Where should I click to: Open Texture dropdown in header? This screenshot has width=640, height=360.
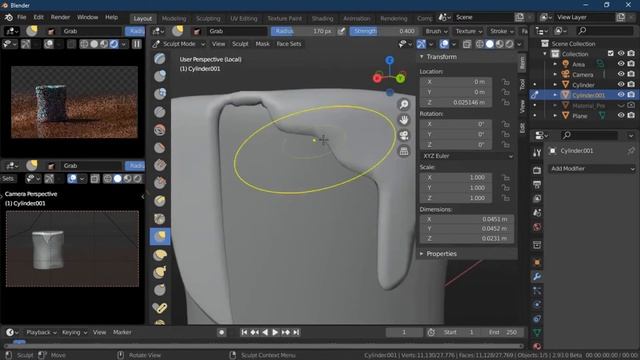point(469,31)
